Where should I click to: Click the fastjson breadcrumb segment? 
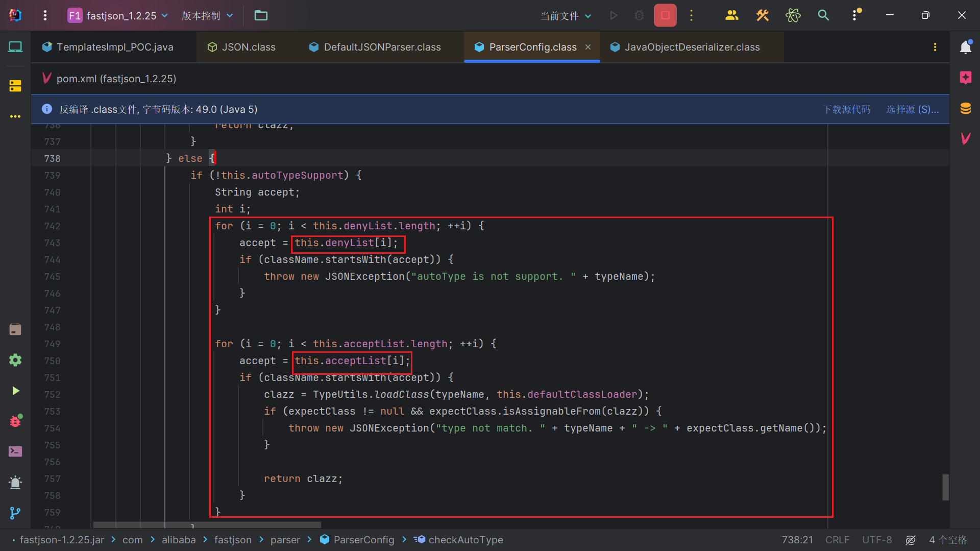(233, 540)
